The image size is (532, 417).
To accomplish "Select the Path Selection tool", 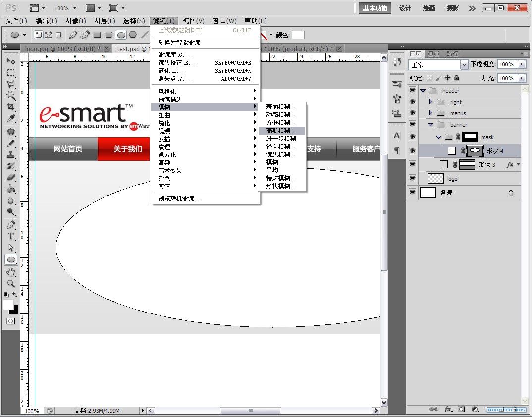I will tap(11, 248).
